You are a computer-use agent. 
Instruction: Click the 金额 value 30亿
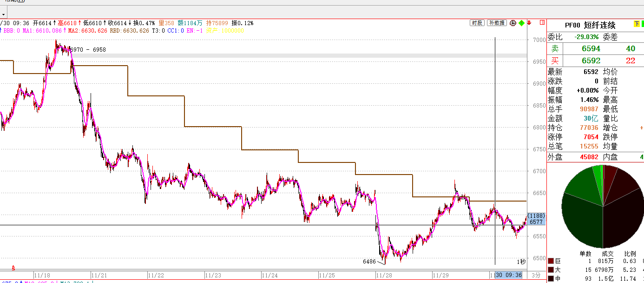coord(591,118)
